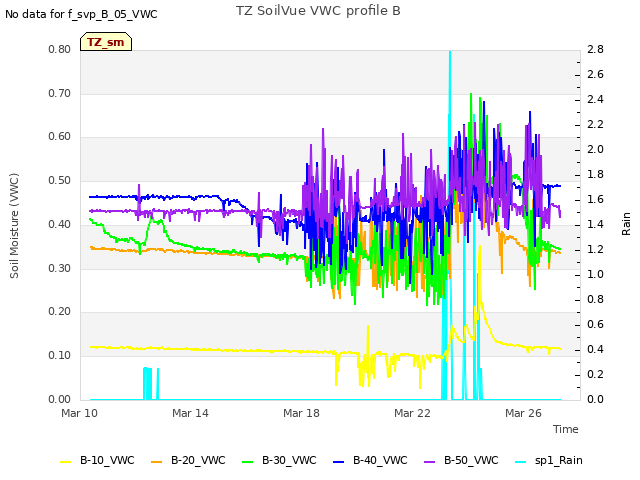Click the Mar 18 date tick label
The height and width of the screenshot is (480, 640).
coord(301,413)
